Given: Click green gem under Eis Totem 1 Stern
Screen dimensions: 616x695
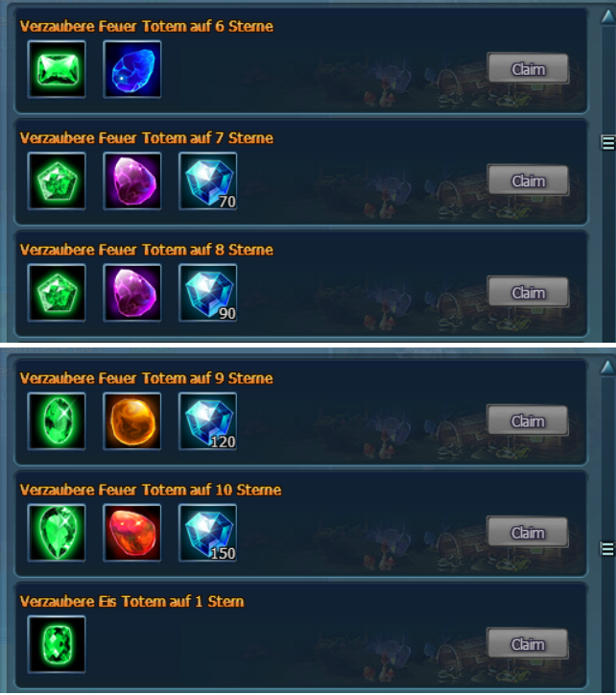Looking at the screenshot, I should [57, 644].
